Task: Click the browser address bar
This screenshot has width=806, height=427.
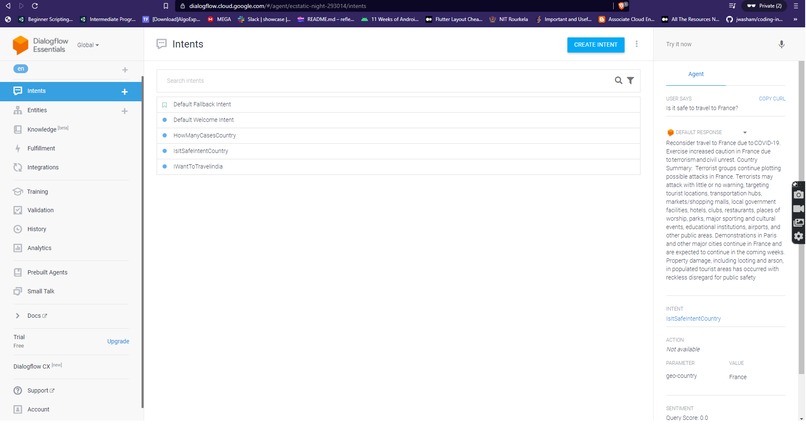Action: pos(393,6)
